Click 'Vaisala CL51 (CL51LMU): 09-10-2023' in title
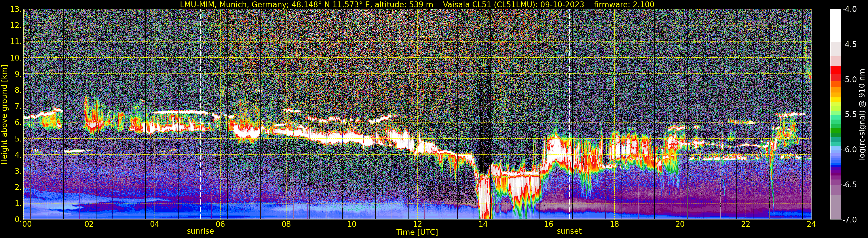 [514, 4]
